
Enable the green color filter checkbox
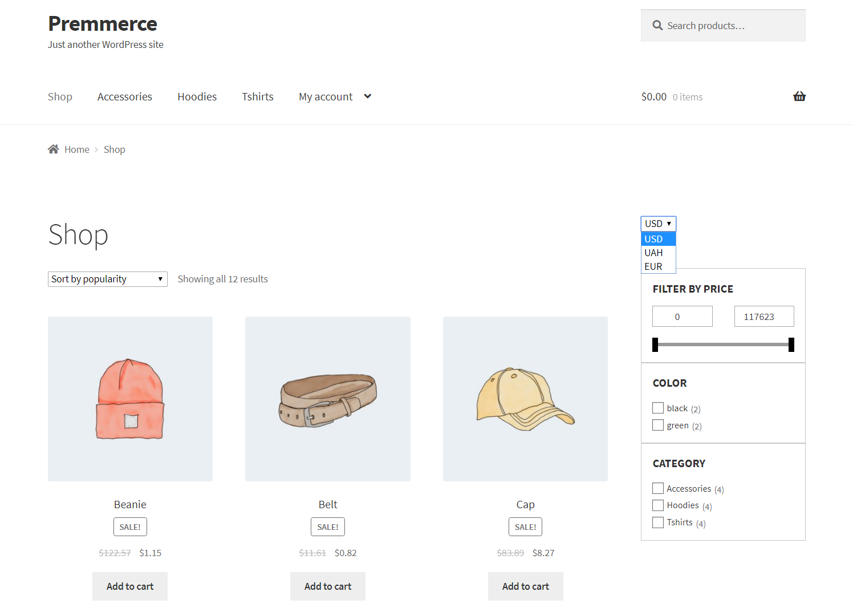click(658, 425)
